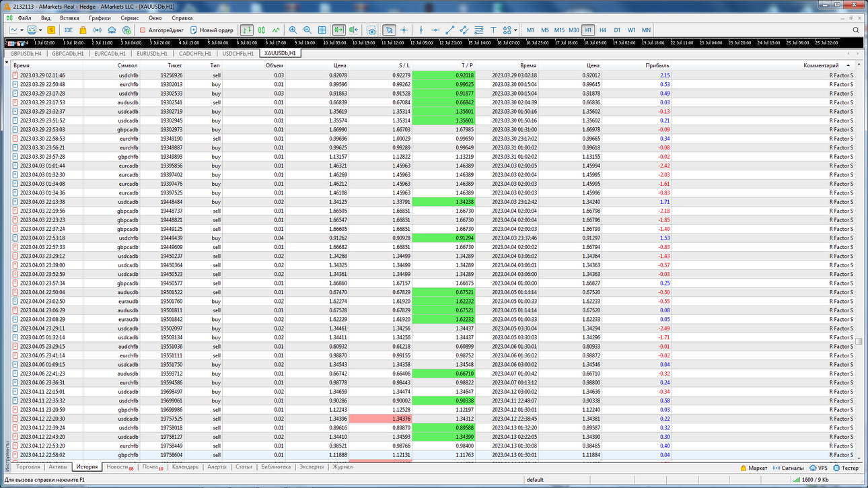The height and width of the screenshot is (488, 868).
Task: Open the Файл menu
Action: 24,18
